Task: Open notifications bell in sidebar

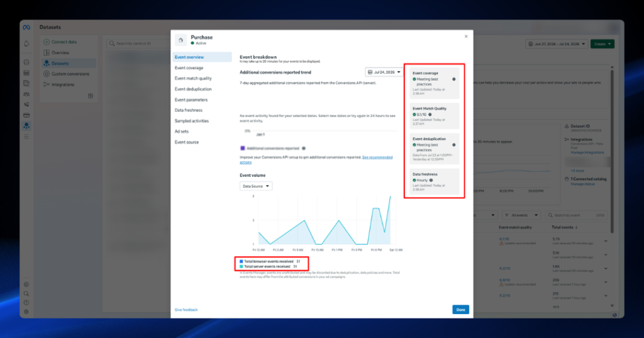Action: click(x=26, y=43)
